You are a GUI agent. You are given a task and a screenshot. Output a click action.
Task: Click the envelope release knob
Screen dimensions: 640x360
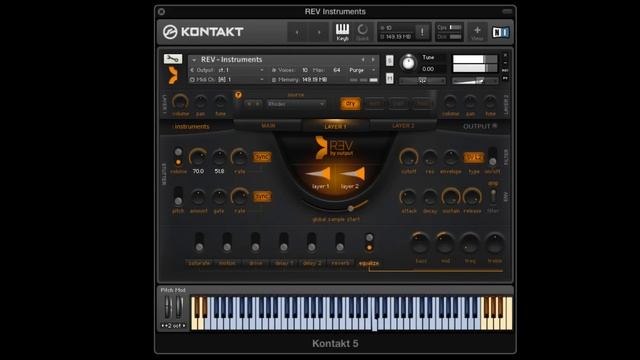(x=472, y=197)
